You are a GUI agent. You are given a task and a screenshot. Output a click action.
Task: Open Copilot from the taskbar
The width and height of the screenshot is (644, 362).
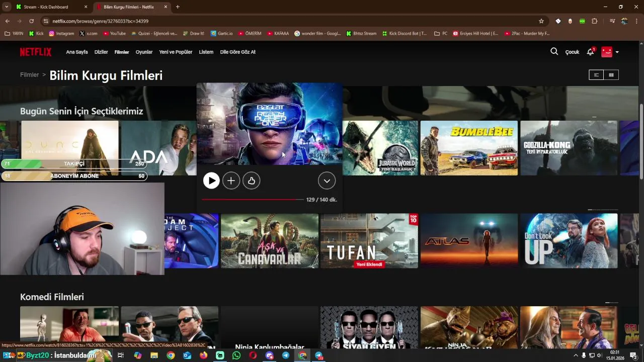coord(138,355)
